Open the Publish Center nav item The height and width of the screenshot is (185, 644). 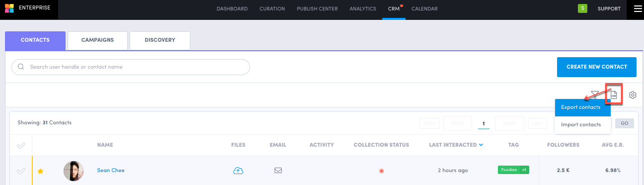tap(318, 9)
